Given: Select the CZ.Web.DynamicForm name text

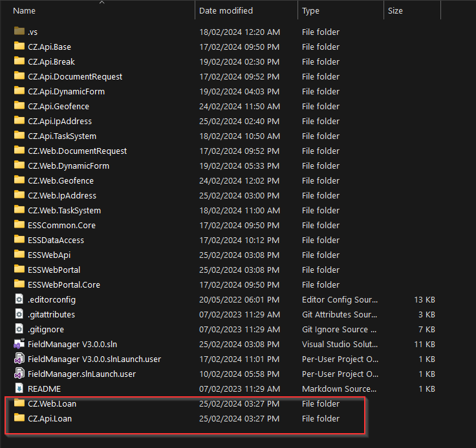Looking at the screenshot, I should [x=69, y=165].
